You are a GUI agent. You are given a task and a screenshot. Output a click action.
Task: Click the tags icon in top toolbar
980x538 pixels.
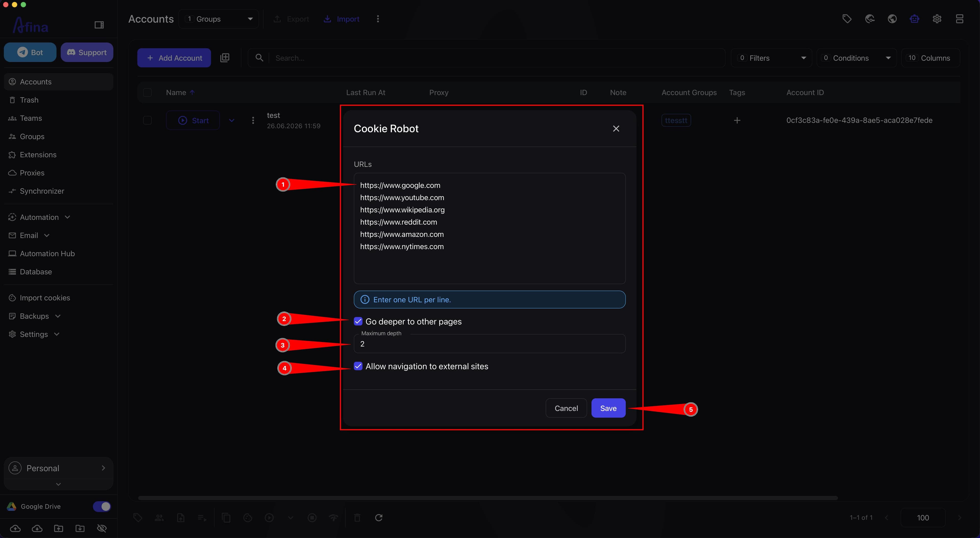[x=847, y=19]
